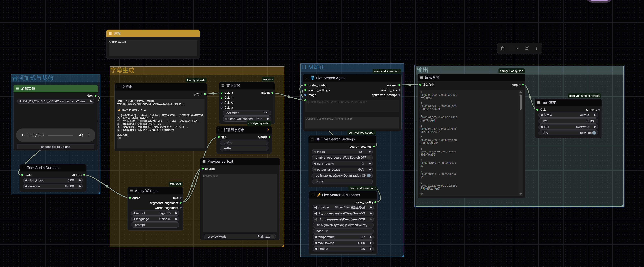Click choose file to upload button

pyautogui.click(x=55, y=147)
